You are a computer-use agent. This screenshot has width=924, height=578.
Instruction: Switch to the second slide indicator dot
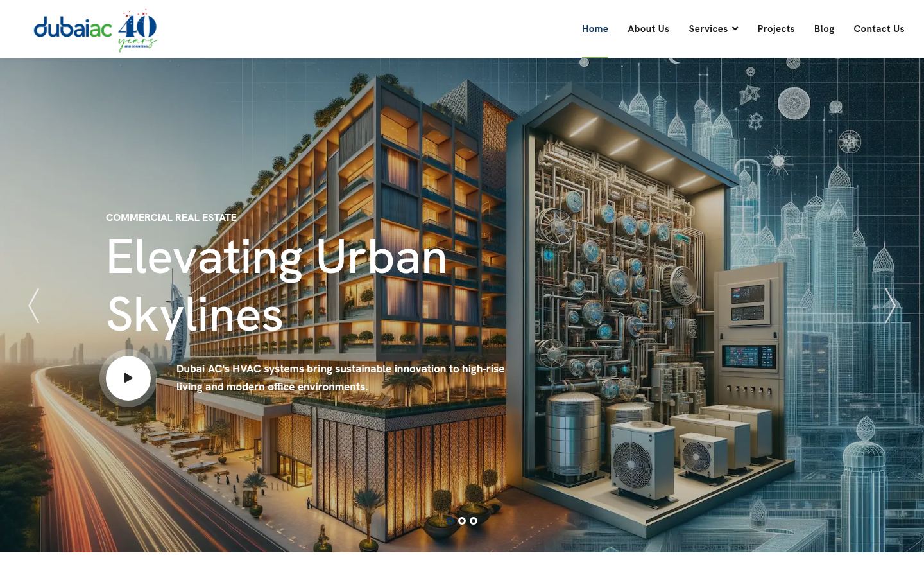tap(462, 521)
